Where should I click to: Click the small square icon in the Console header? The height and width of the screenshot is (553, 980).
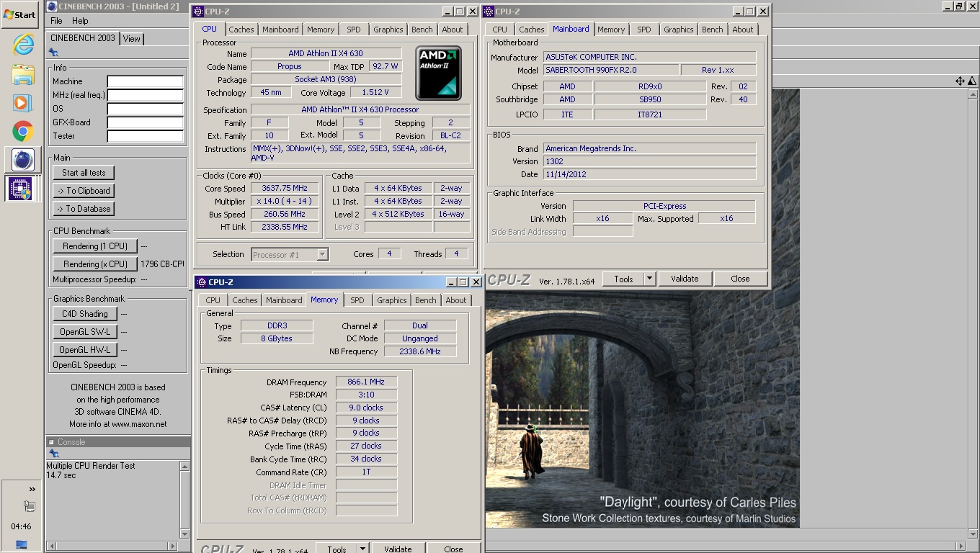click(x=51, y=442)
